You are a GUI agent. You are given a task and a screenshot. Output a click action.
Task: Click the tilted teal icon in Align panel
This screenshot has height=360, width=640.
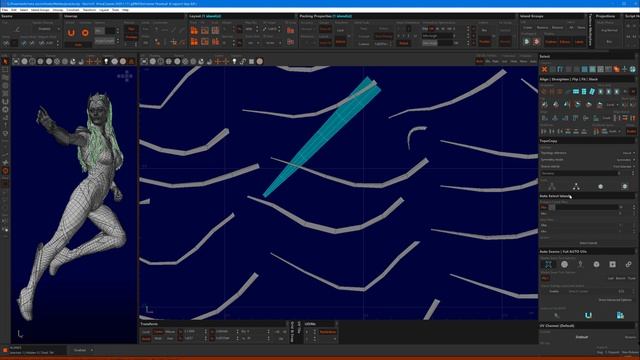click(592, 92)
